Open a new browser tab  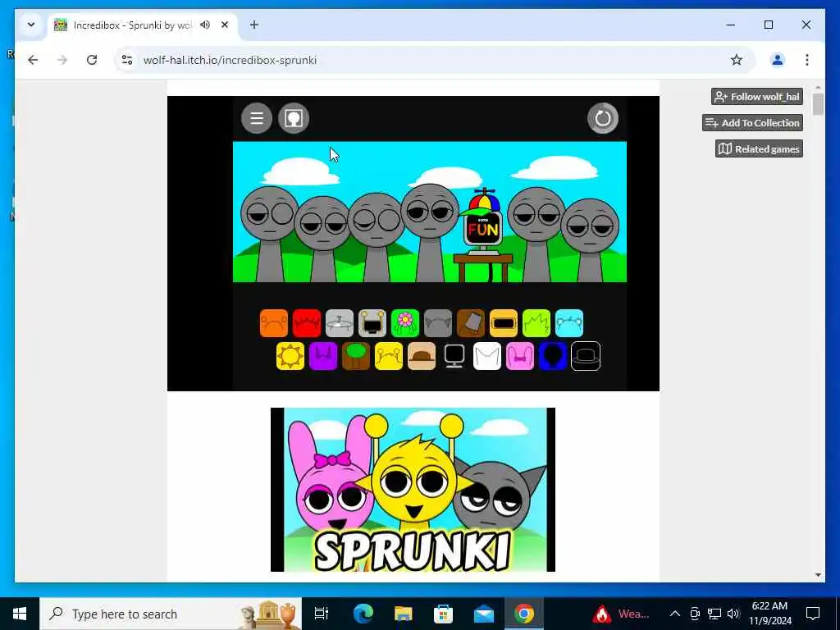pyautogui.click(x=254, y=25)
